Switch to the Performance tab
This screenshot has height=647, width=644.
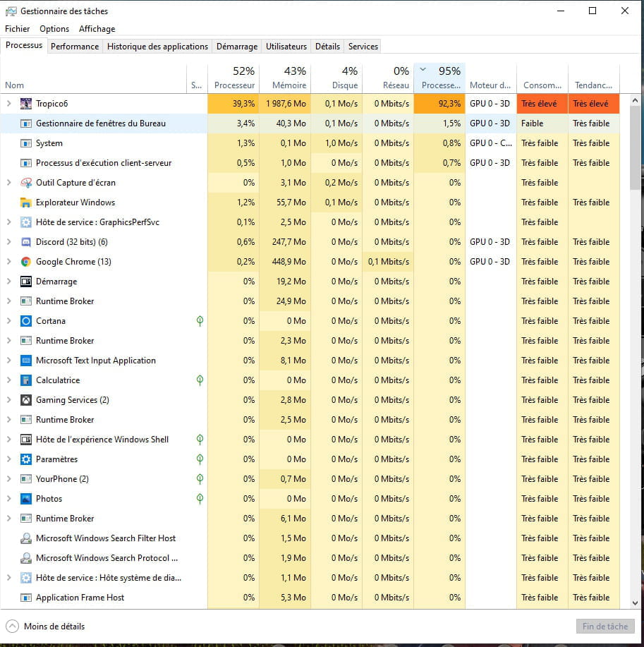75,47
